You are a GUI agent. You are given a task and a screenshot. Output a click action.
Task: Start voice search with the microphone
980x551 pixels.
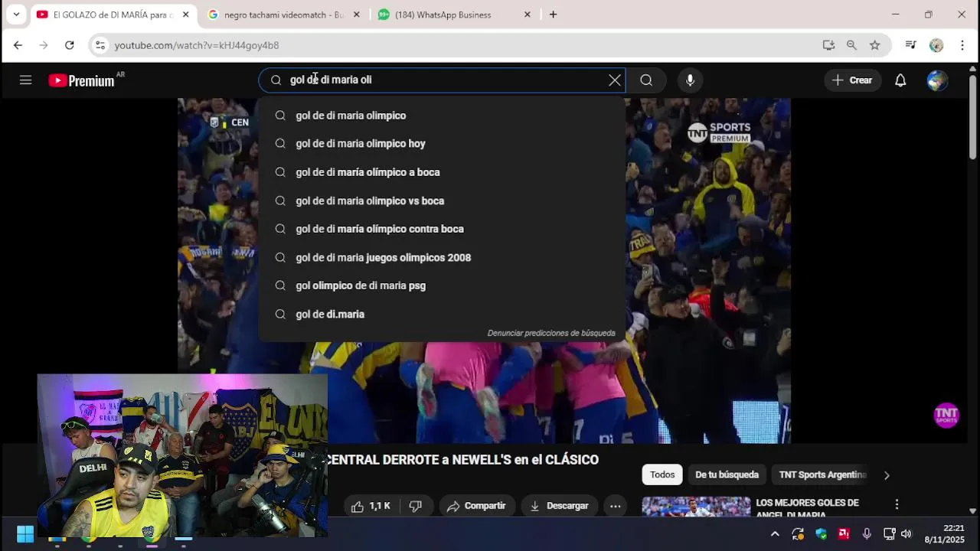(x=690, y=80)
